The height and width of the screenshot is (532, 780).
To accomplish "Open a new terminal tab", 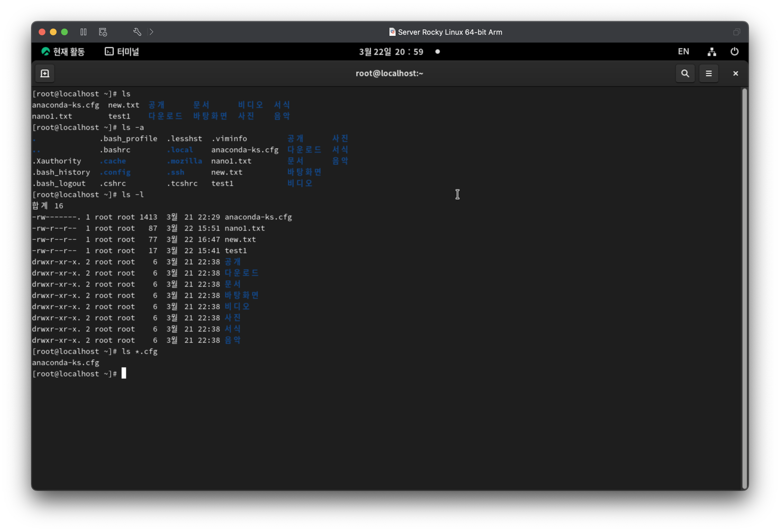I will pos(45,73).
